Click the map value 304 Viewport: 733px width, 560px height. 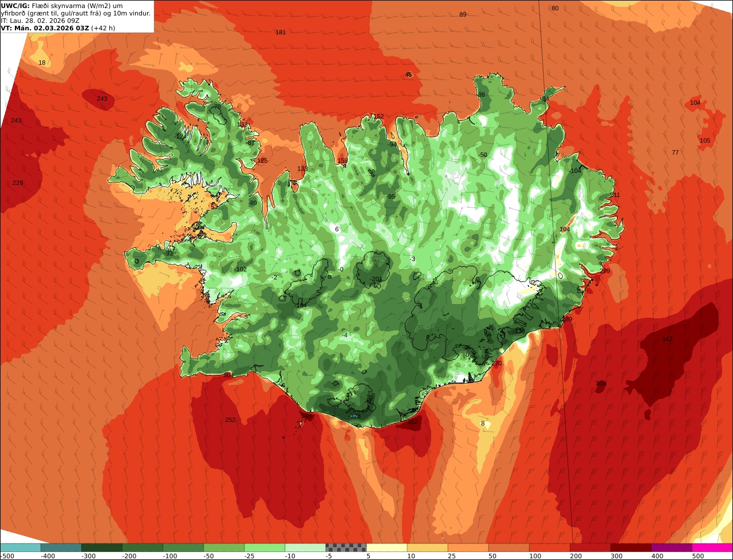pyautogui.click(x=601, y=384)
